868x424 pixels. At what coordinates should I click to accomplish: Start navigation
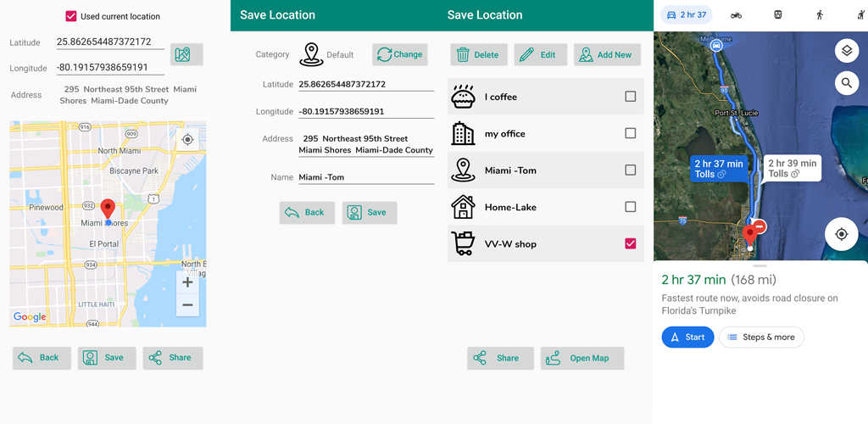point(687,338)
